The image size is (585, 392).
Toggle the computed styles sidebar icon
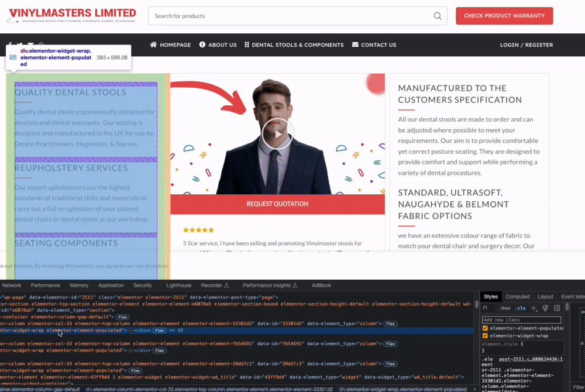click(x=557, y=308)
